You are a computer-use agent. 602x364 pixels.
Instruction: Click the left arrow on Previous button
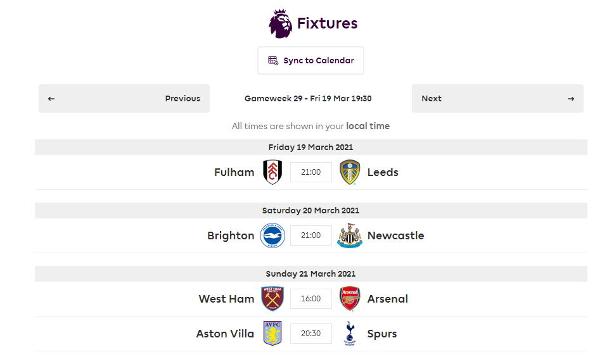point(51,99)
